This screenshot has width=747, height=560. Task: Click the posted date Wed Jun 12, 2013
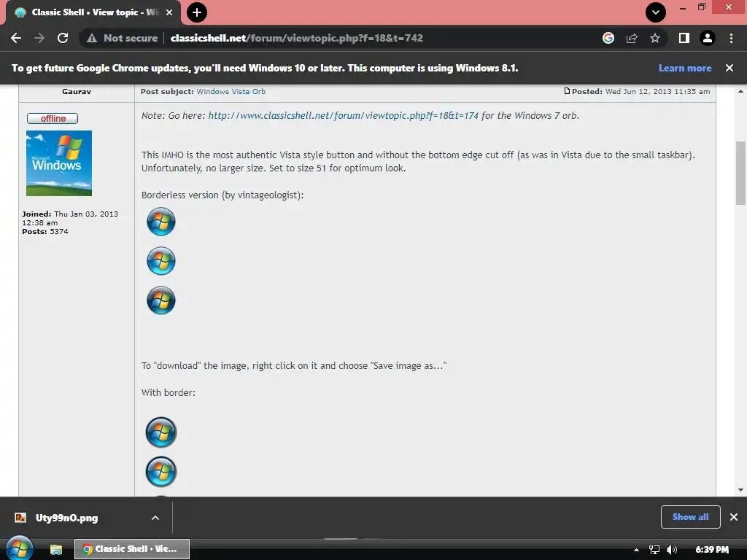click(x=657, y=91)
